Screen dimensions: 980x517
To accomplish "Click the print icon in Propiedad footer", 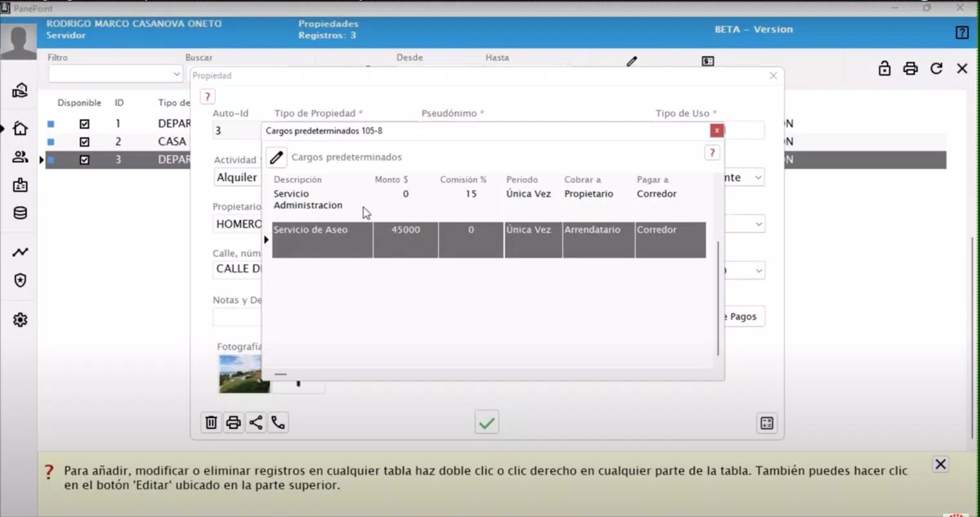I will (x=233, y=423).
